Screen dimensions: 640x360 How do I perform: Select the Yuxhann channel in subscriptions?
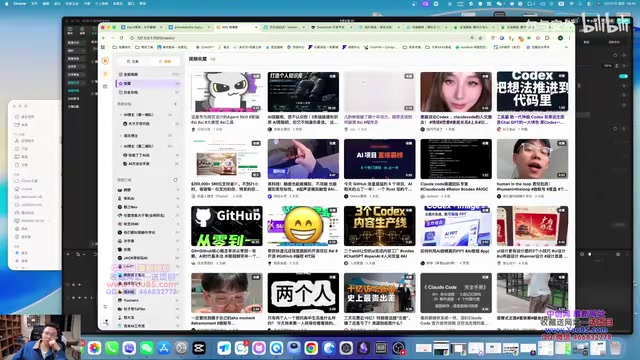tap(149, 300)
